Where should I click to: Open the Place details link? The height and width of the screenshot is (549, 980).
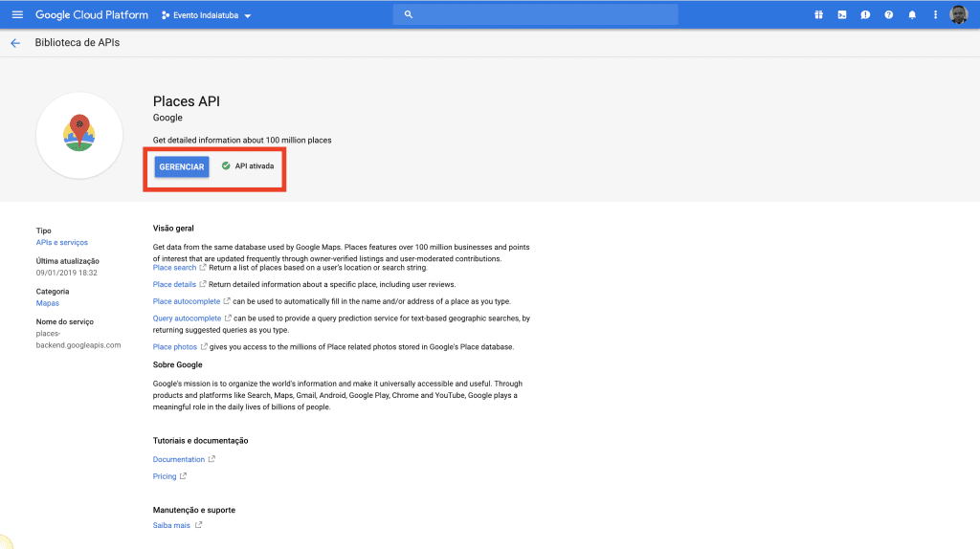coord(174,284)
